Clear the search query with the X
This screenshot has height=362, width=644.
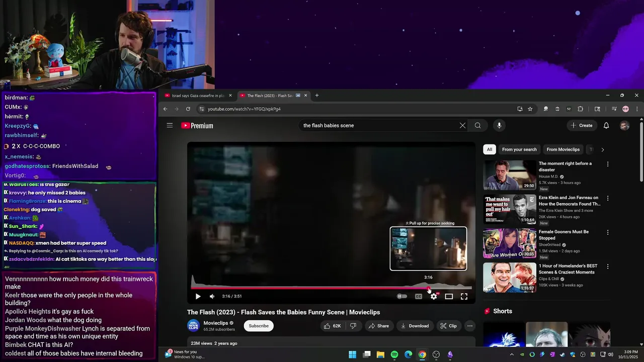462,125
